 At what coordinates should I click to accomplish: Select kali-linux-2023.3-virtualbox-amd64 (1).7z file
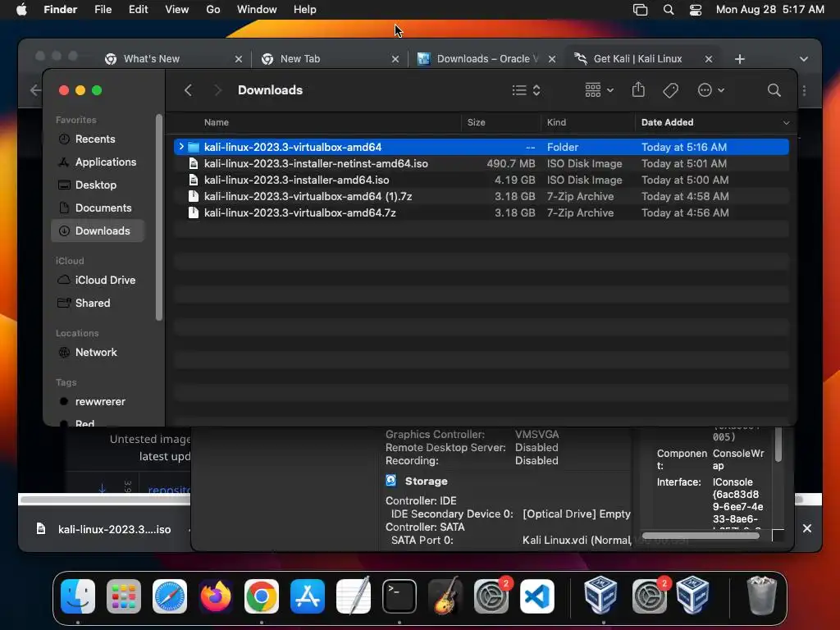[x=481, y=197]
